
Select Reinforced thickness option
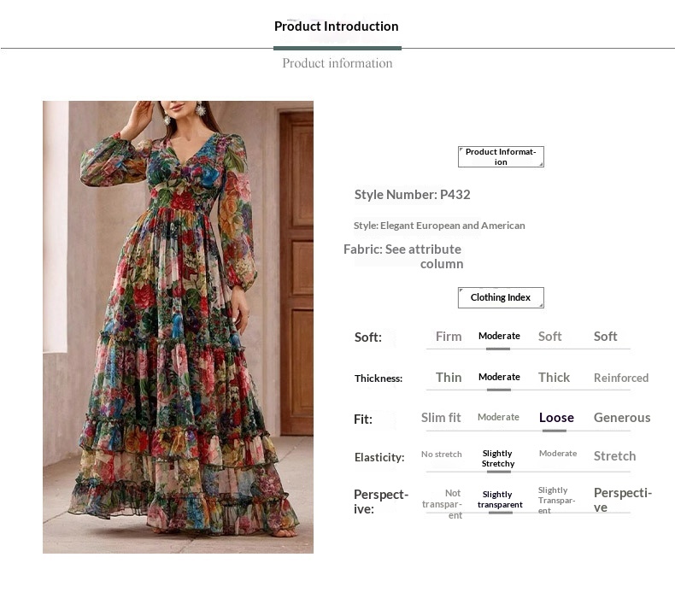(x=621, y=378)
